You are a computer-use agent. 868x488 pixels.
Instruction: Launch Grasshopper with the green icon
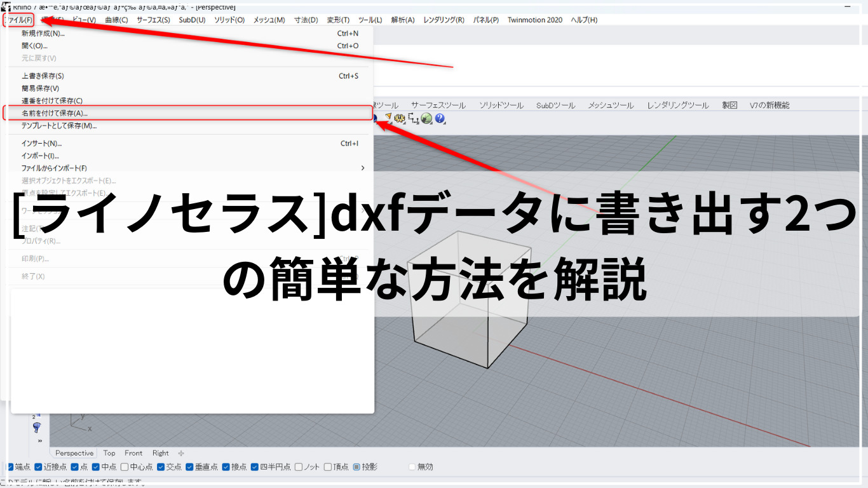(x=426, y=118)
